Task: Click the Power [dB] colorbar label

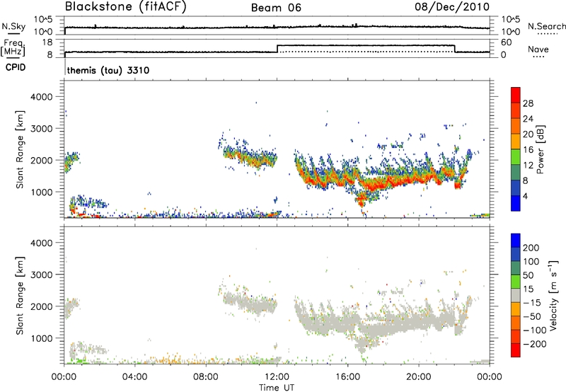Action: point(540,149)
